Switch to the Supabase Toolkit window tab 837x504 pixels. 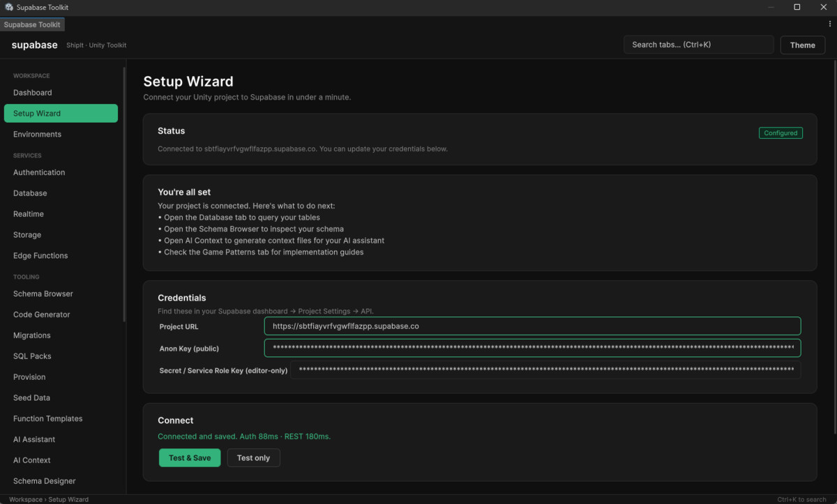coord(32,24)
